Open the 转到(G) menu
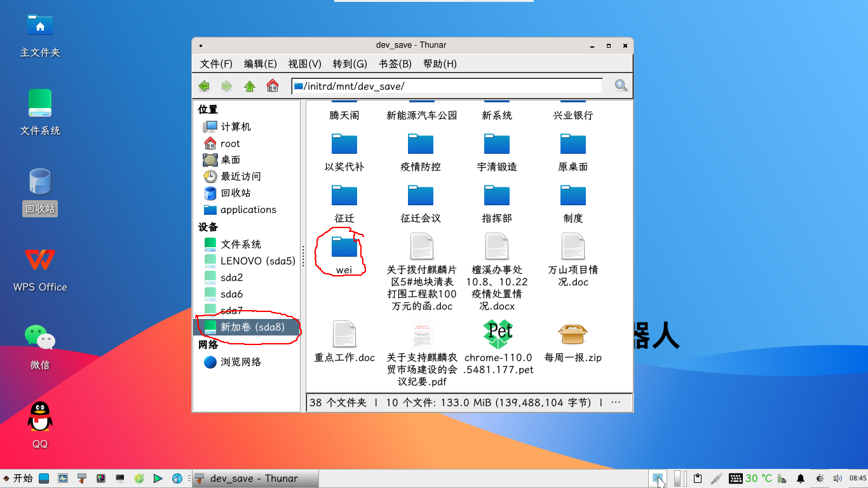Viewport: 868px width, 488px height. point(350,64)
